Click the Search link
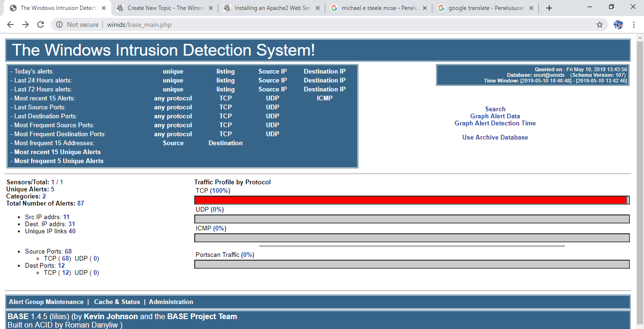 coord(495,109)
